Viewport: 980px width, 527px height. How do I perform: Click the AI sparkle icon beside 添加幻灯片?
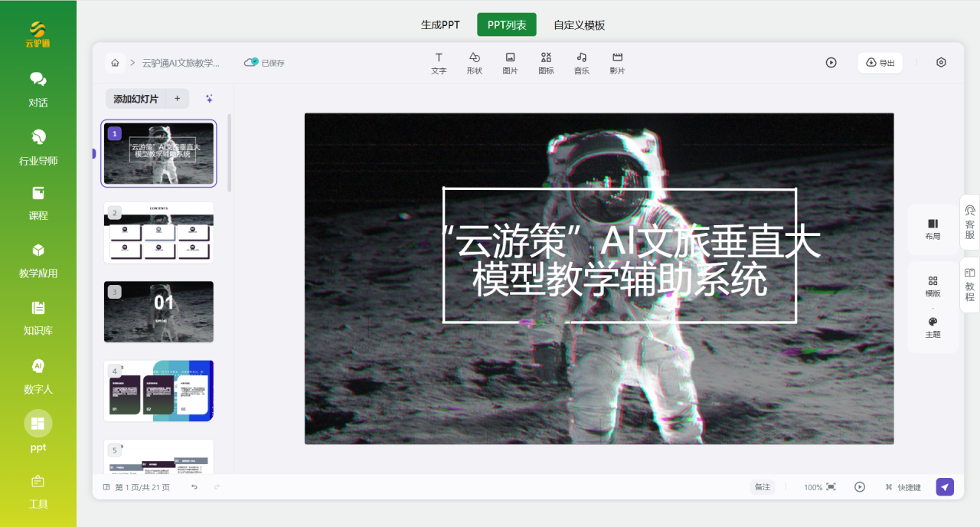(209, 98)
